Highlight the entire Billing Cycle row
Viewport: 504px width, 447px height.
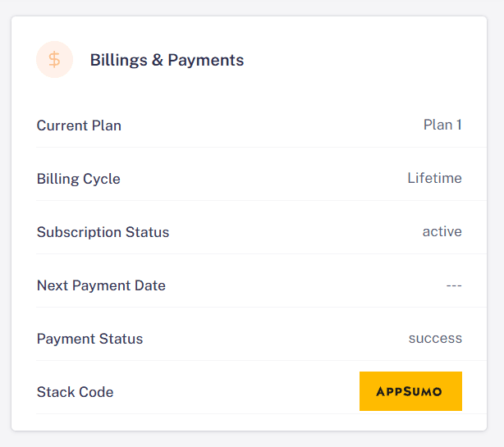click(x=249, y=179)
